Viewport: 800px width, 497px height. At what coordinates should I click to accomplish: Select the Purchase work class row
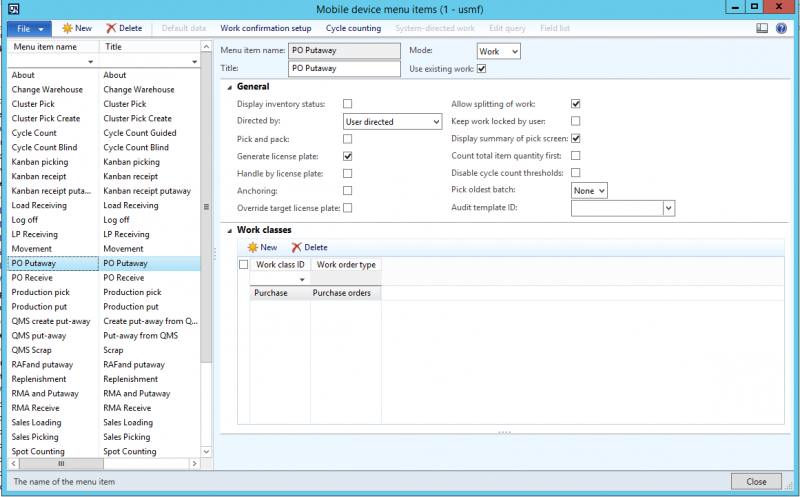[x=315, y=293]
